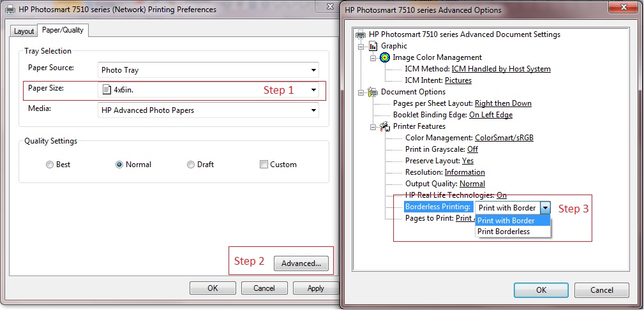The width and height of the screenshot is (644, 310).
Task: Click the Image Color Management color wheel icon
Action: tap(385, 57)
